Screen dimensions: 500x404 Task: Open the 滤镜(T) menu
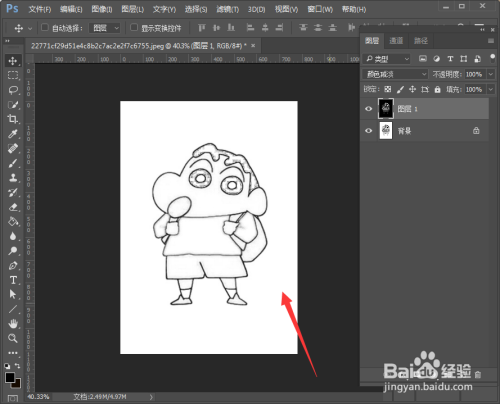(228, 9)
